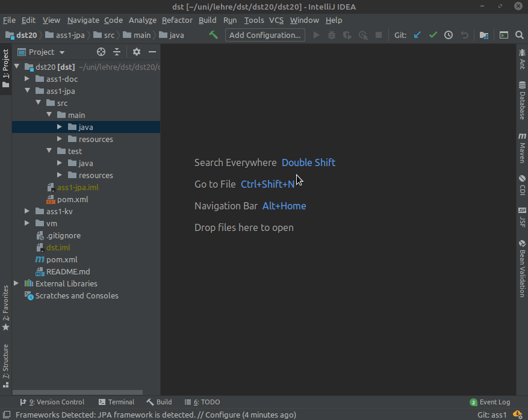
Task: Expand the vm folder
Action: pyautogui.click(x=27, y=223)
